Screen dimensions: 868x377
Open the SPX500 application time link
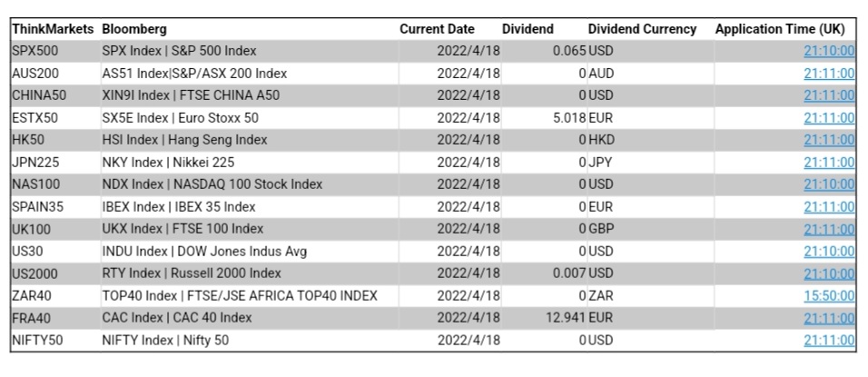(x=828, y=51)
